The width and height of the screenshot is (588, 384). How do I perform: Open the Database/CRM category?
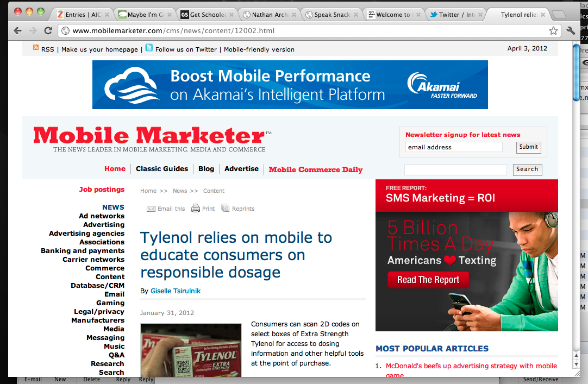tap(97, 286)
